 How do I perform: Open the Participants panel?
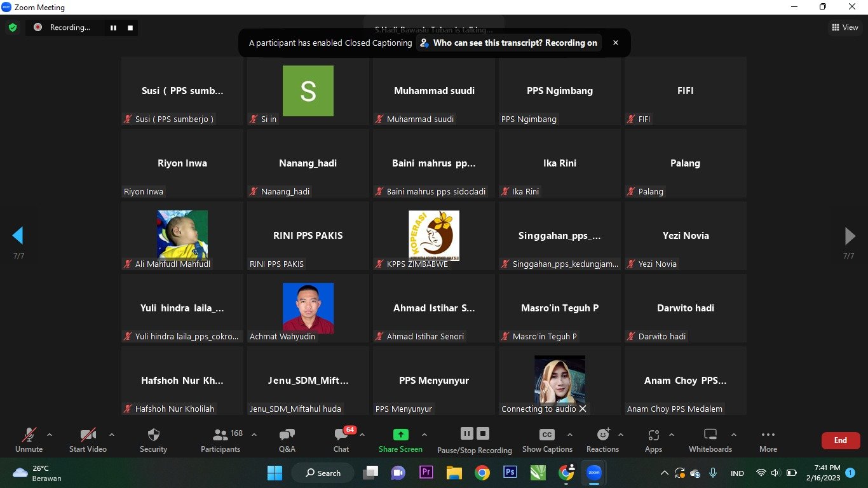pyautogui.click(x=220, y=440)
